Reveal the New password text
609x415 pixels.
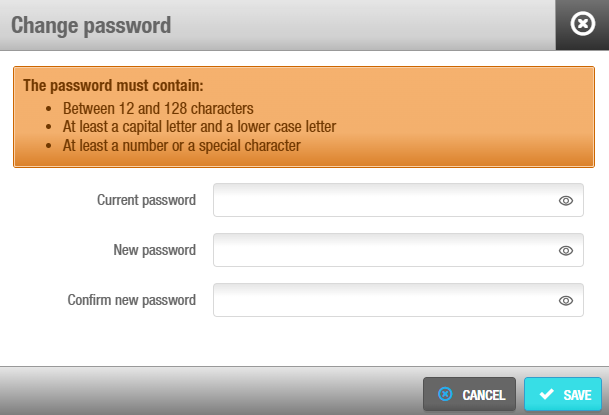565,251
